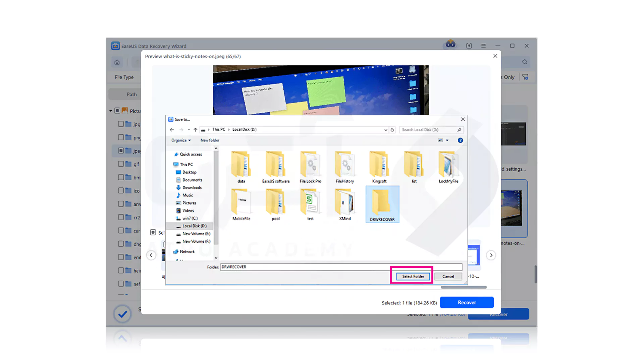
Task: Open recent locations dropdown arrow
Action: click(189, 130)
